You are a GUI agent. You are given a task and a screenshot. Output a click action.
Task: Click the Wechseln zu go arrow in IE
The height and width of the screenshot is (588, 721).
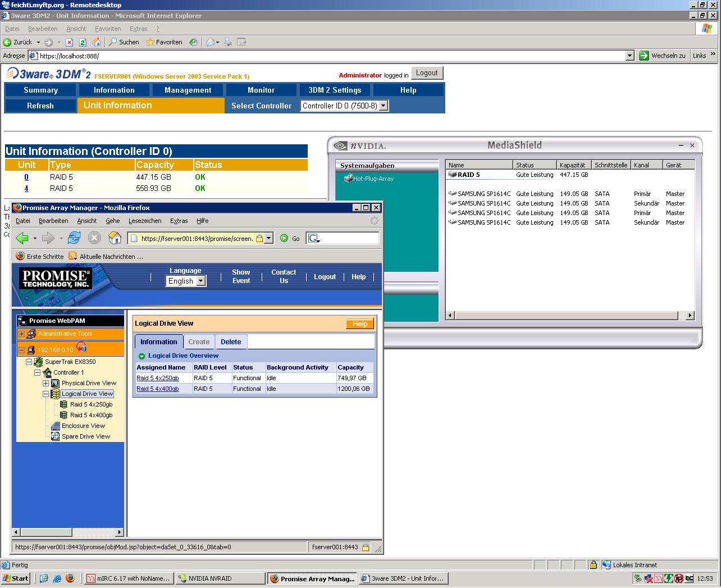pyautogui.click(x=644, y=56)
